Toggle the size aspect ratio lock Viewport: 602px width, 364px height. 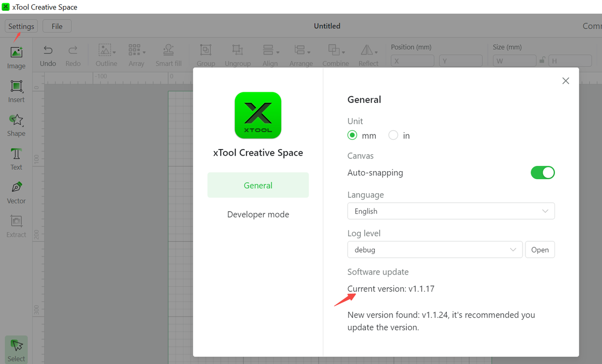click(x=542, y=61)
